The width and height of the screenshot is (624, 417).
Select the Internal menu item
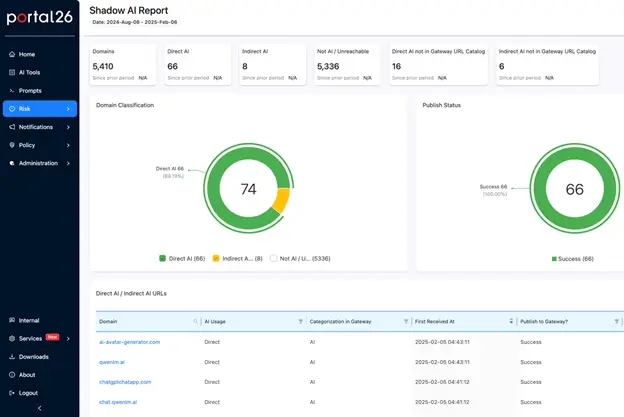[x=39, y=320]
